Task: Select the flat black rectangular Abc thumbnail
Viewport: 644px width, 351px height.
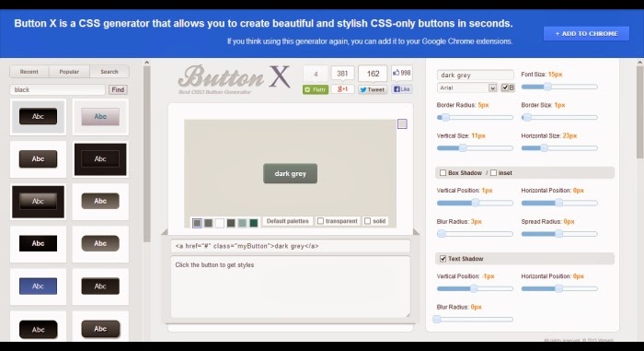Action: pos(39,243)
